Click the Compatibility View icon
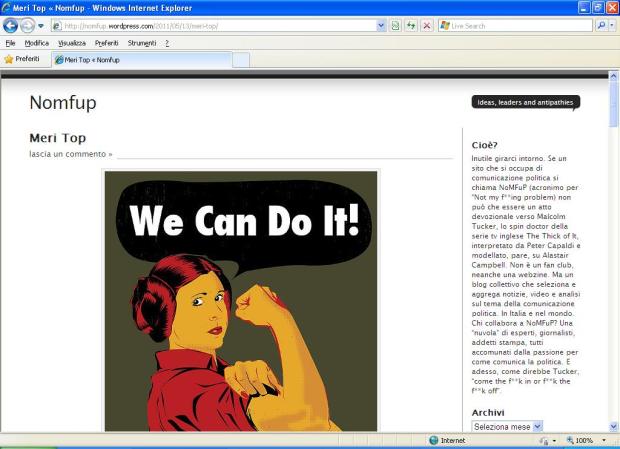 395,26
